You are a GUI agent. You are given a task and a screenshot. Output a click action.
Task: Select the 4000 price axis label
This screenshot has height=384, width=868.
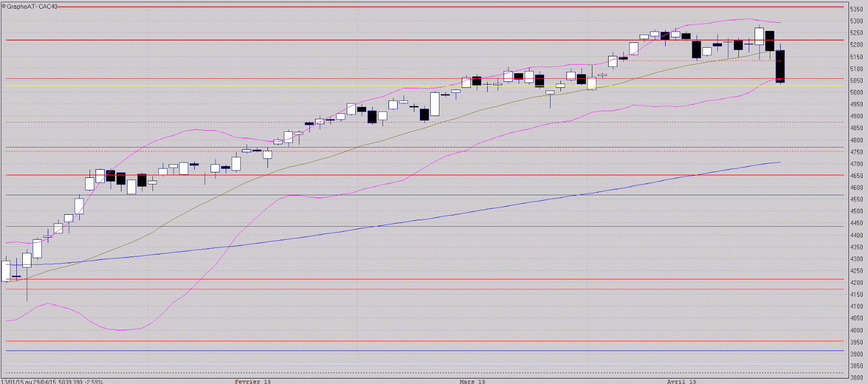856,330
